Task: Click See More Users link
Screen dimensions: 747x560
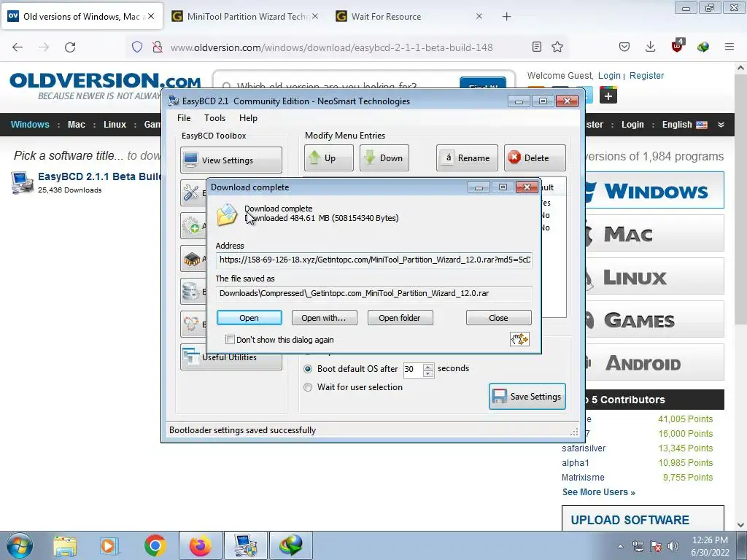Action: 599,492
